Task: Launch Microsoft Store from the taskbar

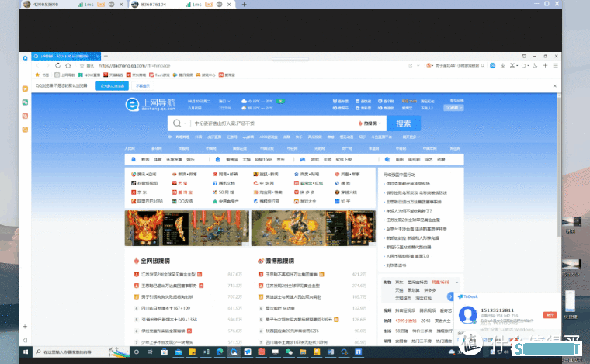Action: pyautogui.click(x=164, y=352)
